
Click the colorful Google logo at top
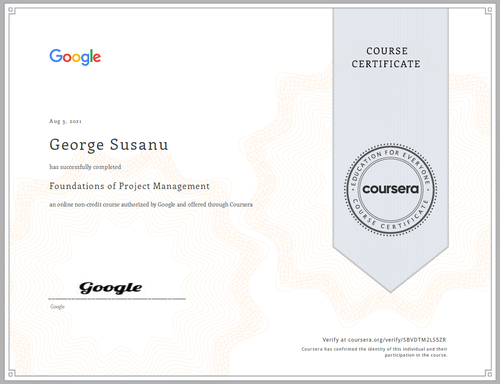click(x=75, y=57)
